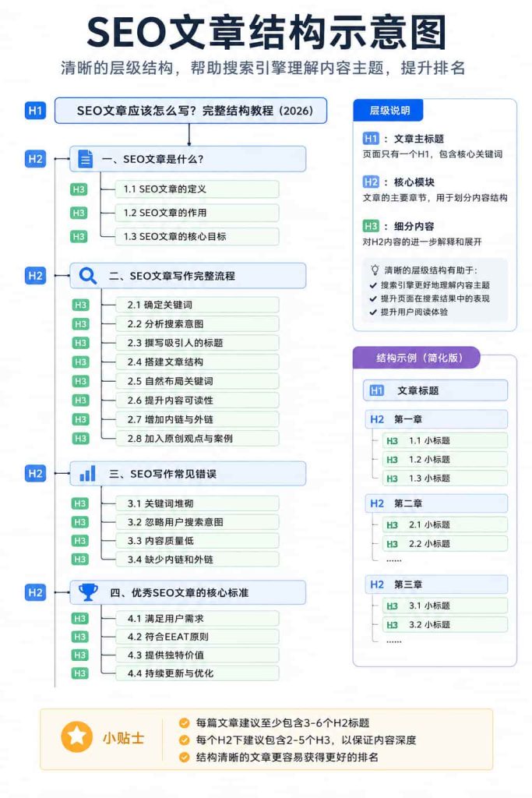
Task: Click the 小贴士 label
Action: [x=123, y=737]
